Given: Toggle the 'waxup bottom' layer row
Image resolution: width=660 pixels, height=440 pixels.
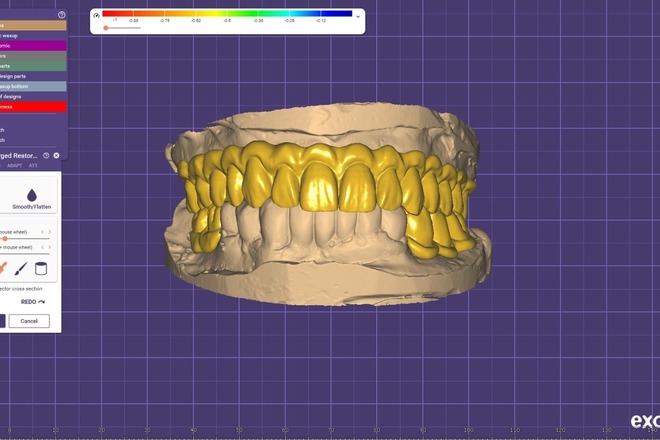Looking at the screenshot, I should [x=33, y=86].
